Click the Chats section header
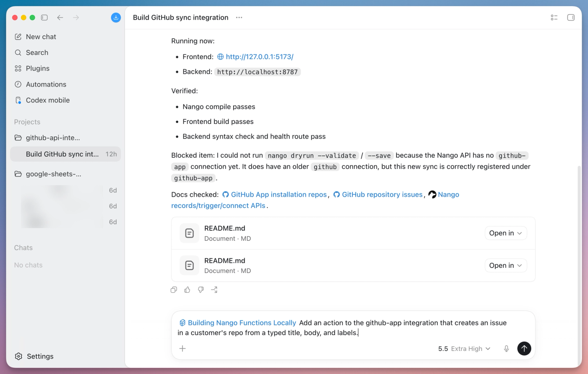588x374 pixels. pos(23,248)
